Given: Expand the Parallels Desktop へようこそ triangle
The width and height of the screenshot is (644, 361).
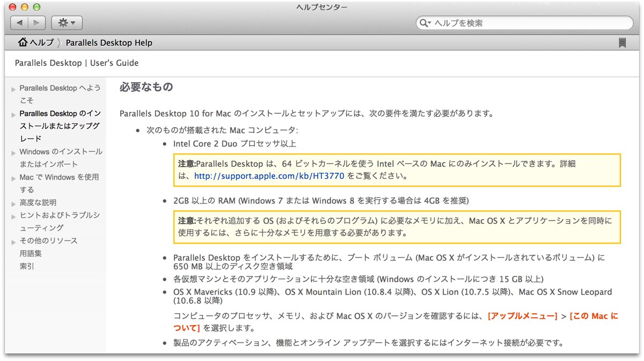Looking at the screenshot, I should tap(13, 89).
